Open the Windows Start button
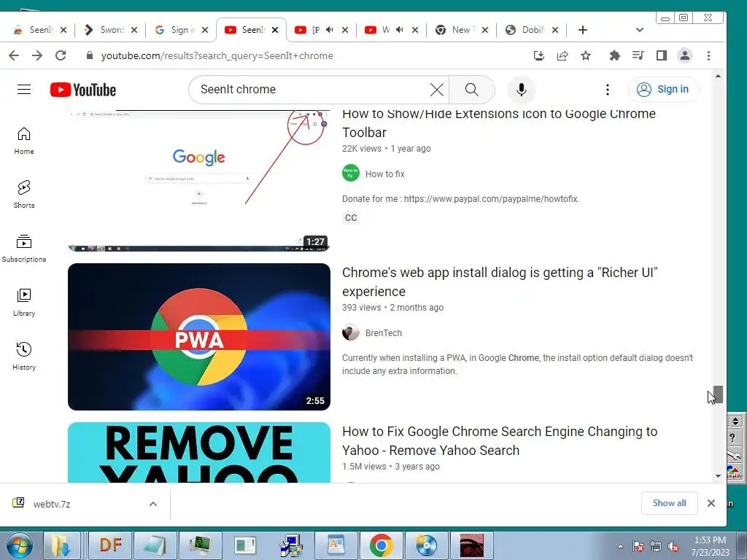747x560 pixels. coord(18,545)
